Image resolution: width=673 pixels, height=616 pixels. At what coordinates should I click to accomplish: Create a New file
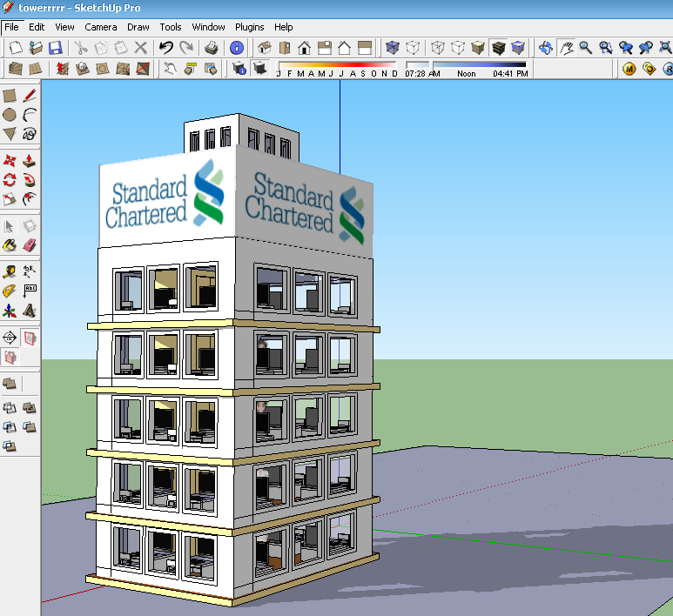16,48
